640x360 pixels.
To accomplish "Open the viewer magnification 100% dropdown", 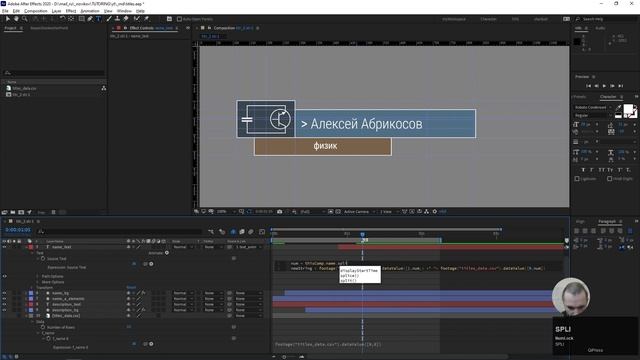I will (227, 211).
